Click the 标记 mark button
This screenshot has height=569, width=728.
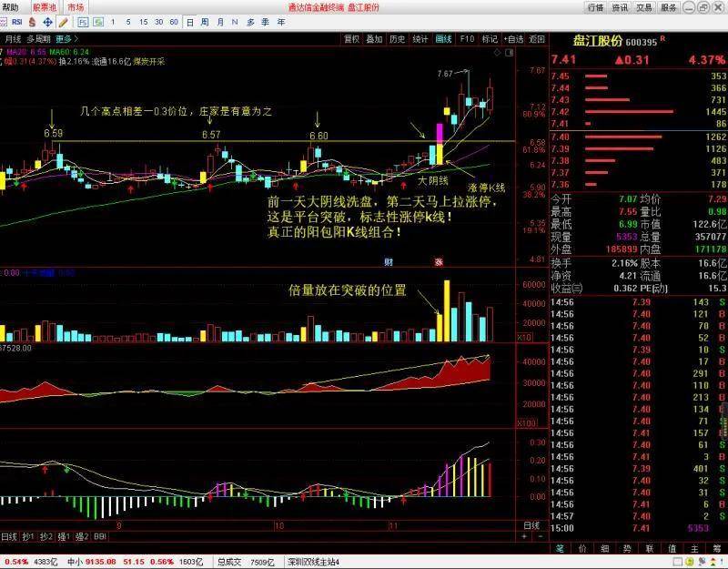coord(490,39)
